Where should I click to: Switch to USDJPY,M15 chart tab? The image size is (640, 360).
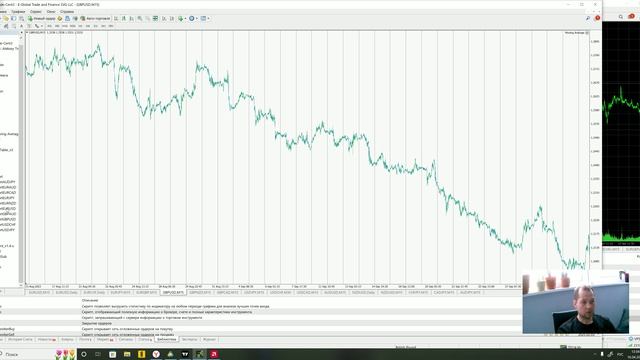click(253, 292)
